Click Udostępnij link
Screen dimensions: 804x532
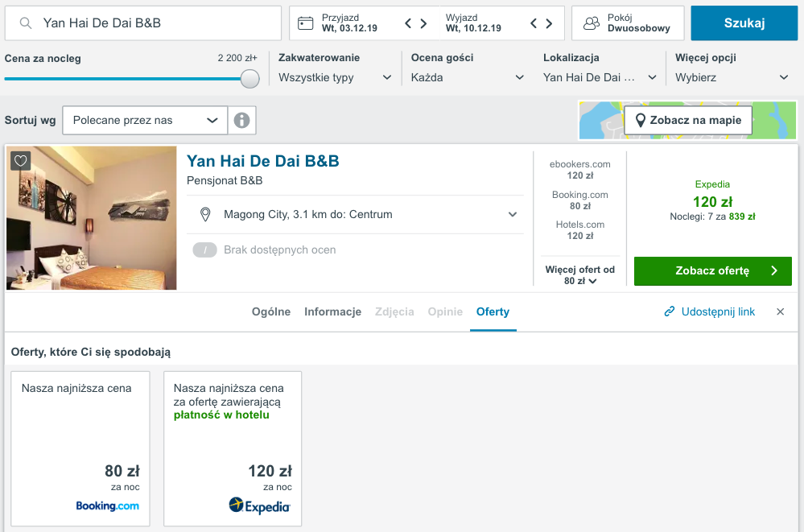click(x=718, y=312)
